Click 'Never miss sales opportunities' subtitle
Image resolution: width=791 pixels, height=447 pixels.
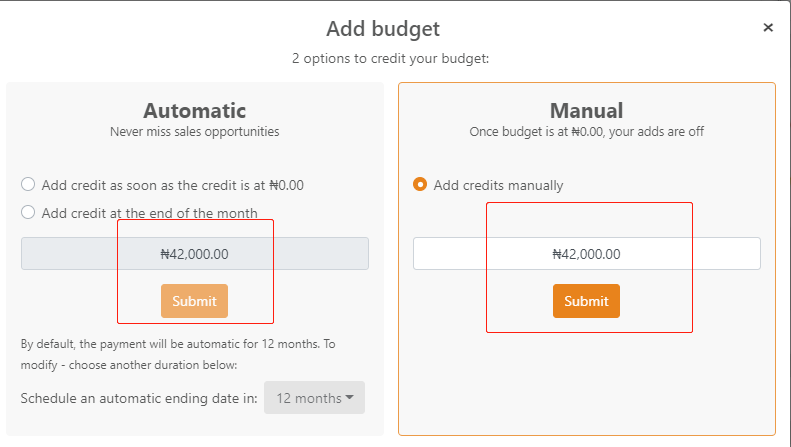click(x=194, y=131)
